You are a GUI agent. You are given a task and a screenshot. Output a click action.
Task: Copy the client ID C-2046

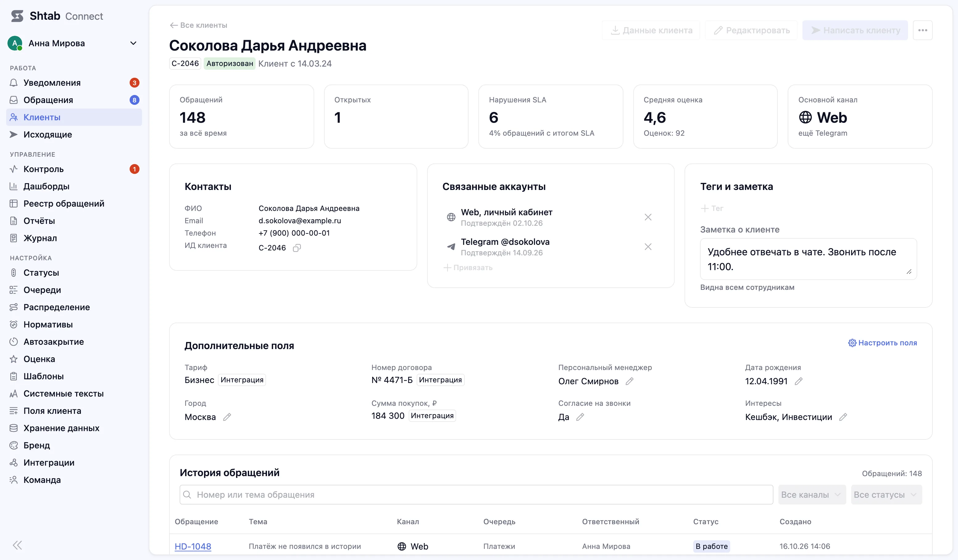[x=297, y=248]
